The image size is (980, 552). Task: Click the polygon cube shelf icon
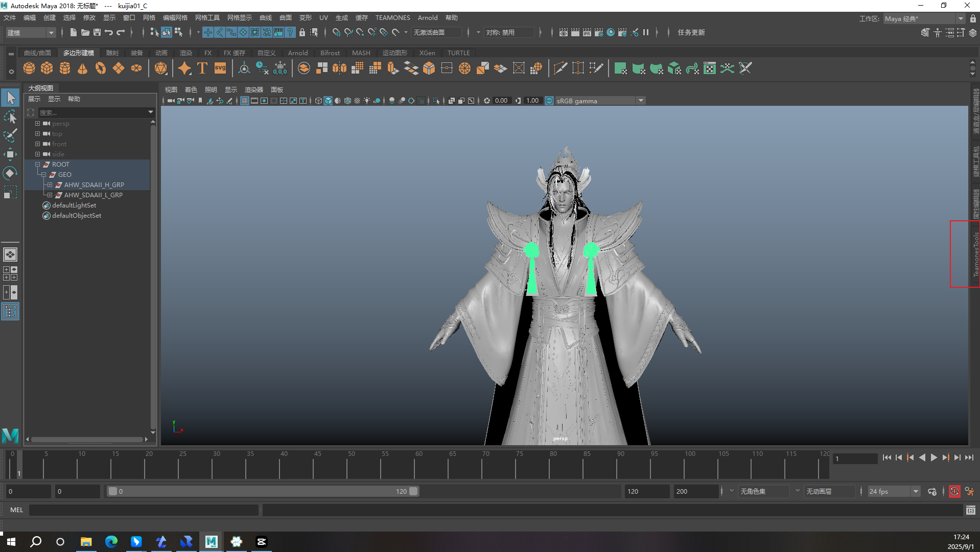(x=47, y=68)
